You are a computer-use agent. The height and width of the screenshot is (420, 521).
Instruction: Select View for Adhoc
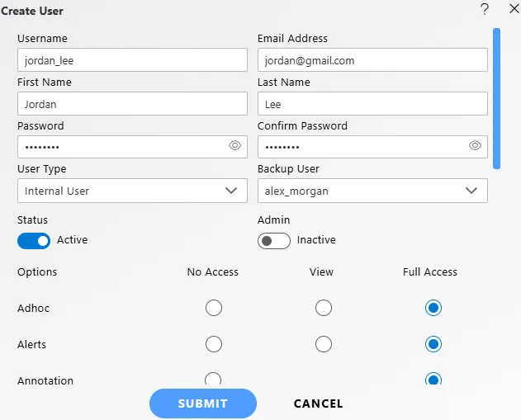pyautogui.click(x=324, y=308)
